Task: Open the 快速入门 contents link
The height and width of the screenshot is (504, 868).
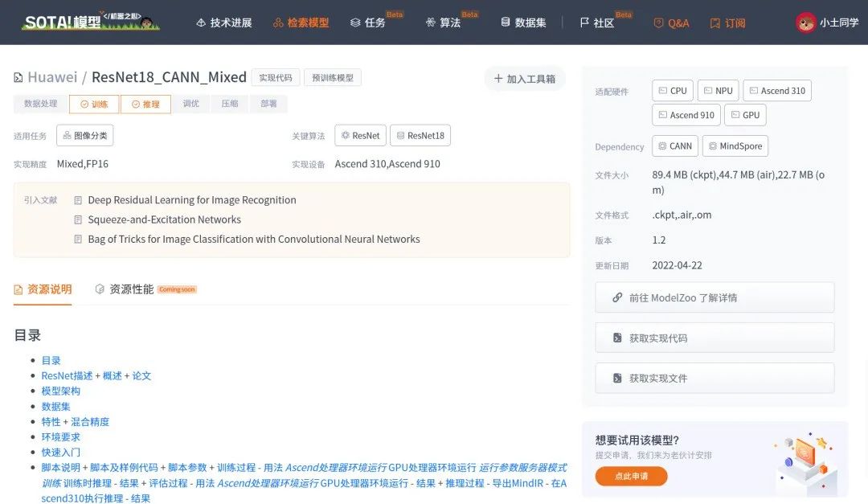Action: click(x=61, y=453)
